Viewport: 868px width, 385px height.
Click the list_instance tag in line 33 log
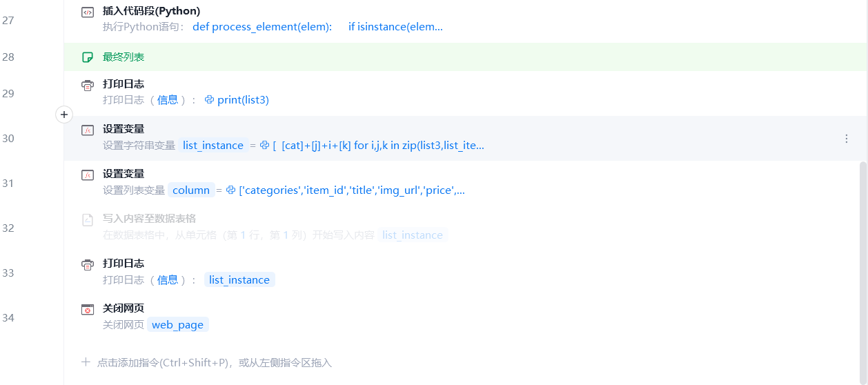pyautogui.click(x=239, y=280)
